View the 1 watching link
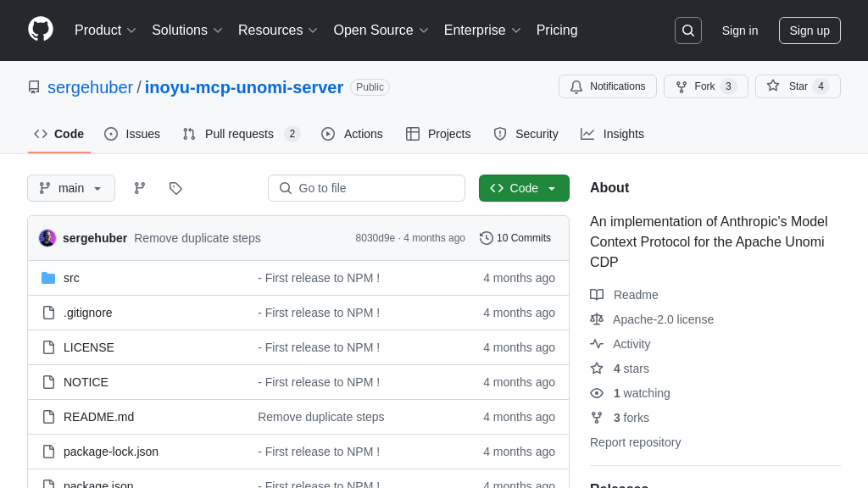 [641, 393]
